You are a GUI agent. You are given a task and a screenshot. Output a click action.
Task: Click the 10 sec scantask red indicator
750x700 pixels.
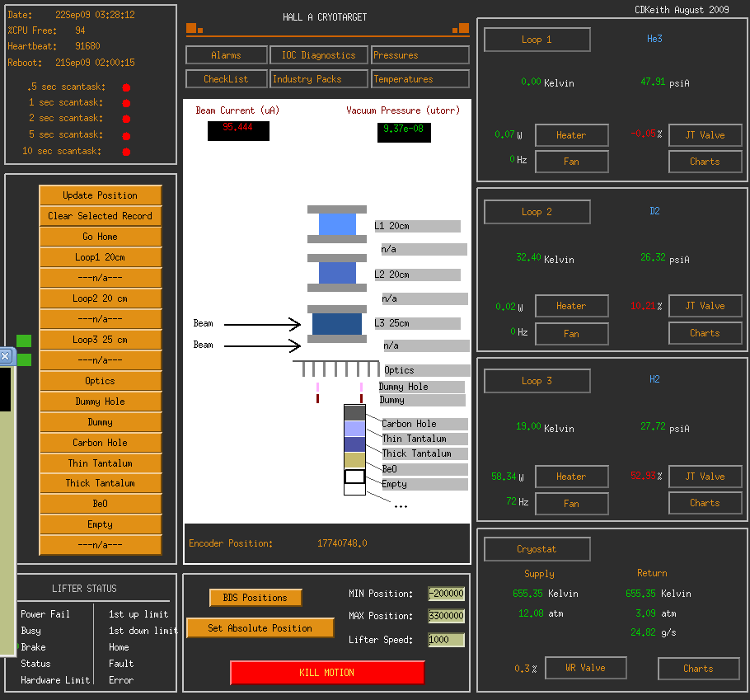(126, 153)
